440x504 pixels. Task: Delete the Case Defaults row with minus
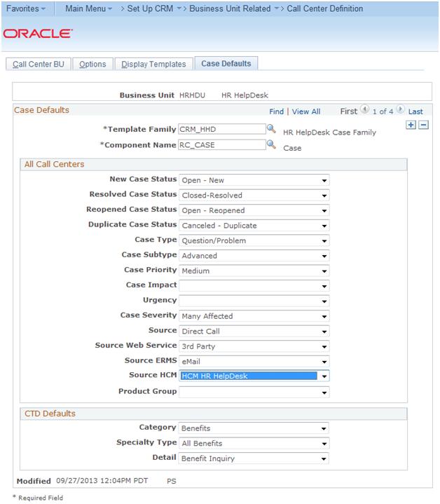pos(424,125)
